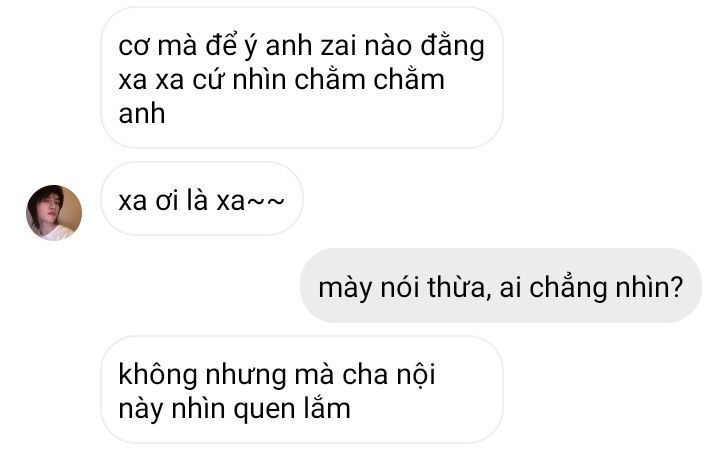Open the sender's profile picture avatar
This screenshot has width=720, height=451.
click(x=54, y=213)
